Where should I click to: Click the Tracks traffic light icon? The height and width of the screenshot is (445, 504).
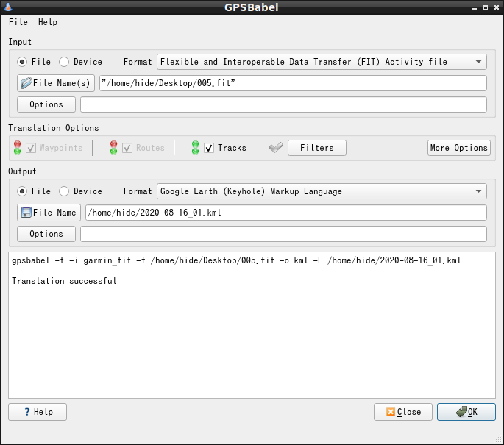(x=196, y=148)
